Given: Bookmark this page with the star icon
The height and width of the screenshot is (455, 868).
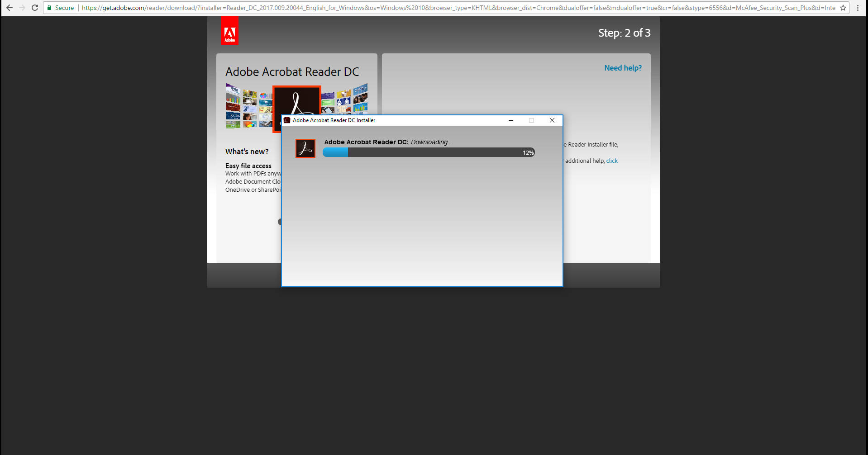Looking at the screenshot, I should [843, 8].
